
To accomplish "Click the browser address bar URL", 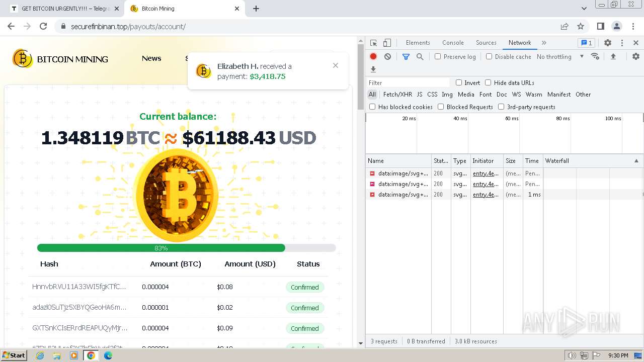I will click(x=128, y=26).
